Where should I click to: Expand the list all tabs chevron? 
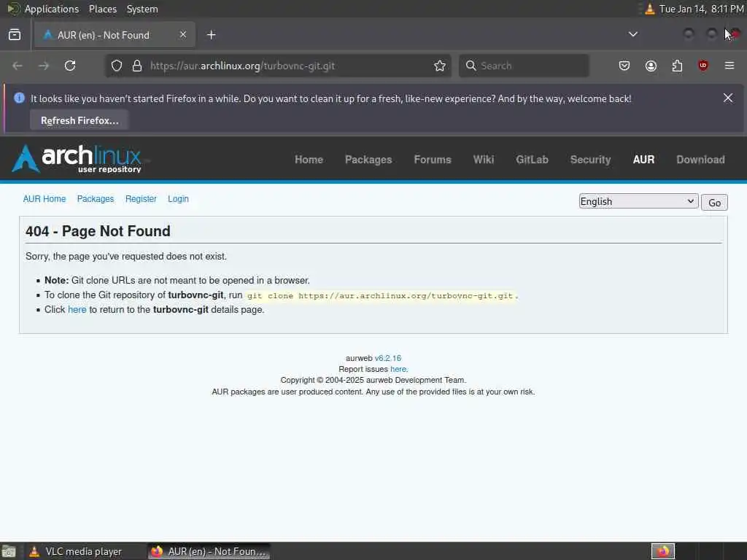point(632,34)
